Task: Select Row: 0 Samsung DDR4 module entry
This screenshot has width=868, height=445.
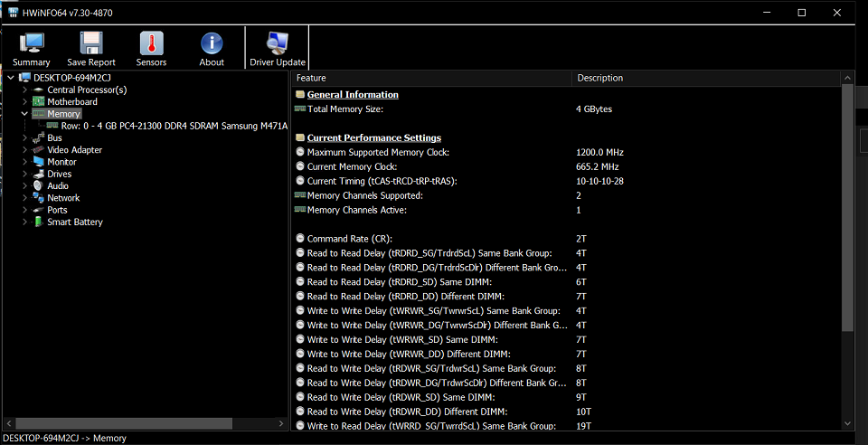Action: (x=175, y=126)
